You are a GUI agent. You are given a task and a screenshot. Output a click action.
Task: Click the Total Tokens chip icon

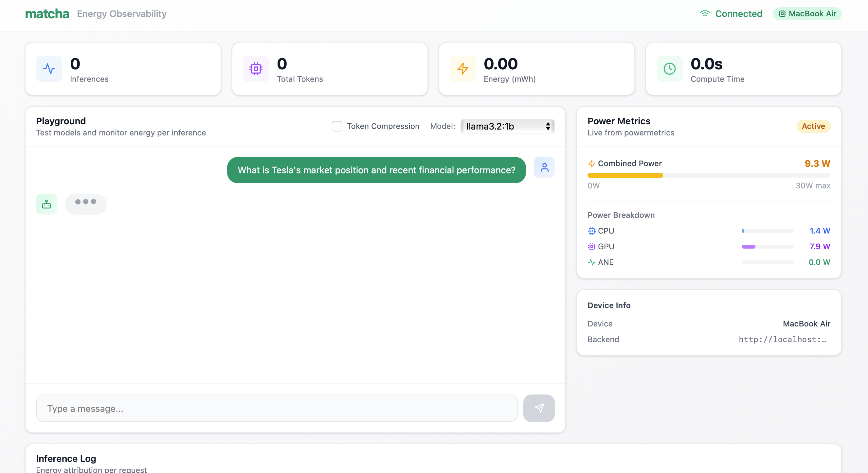click(256, 69)
